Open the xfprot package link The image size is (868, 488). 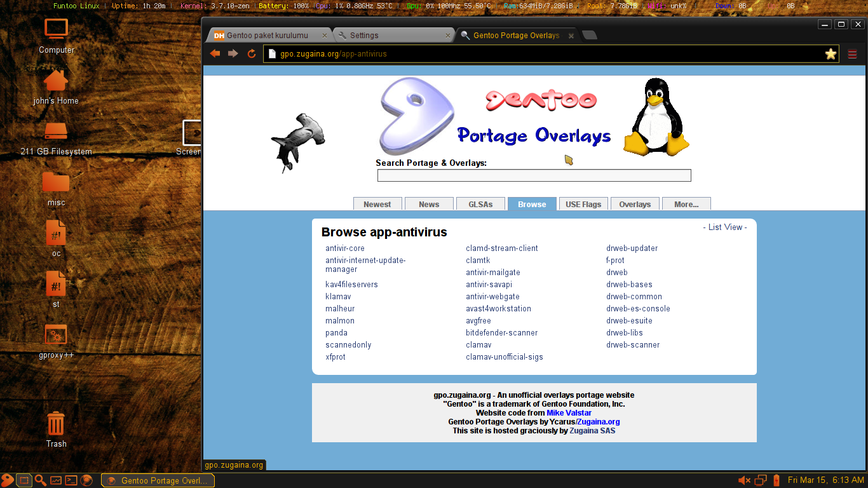tap(336, 357)
